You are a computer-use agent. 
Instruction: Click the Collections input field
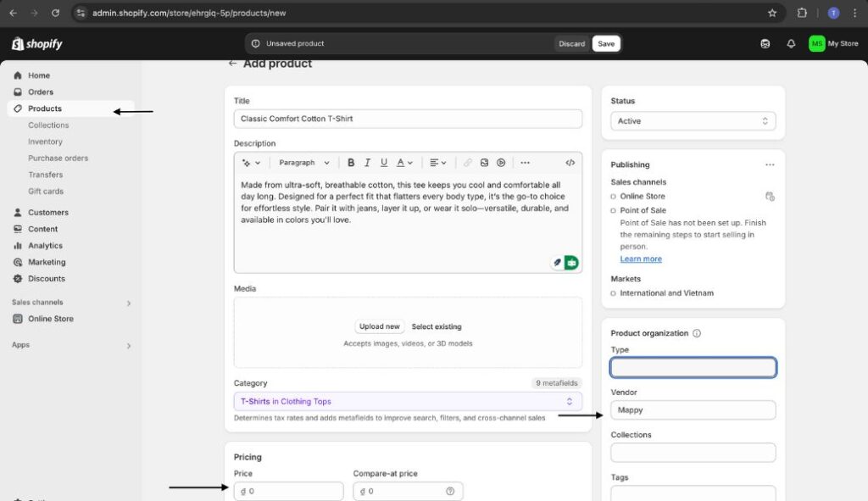[693, 453]
